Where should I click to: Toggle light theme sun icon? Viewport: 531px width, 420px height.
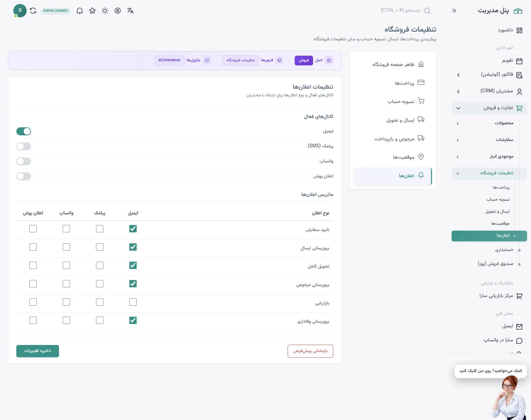pyautogui.click(x=105, y=11)
